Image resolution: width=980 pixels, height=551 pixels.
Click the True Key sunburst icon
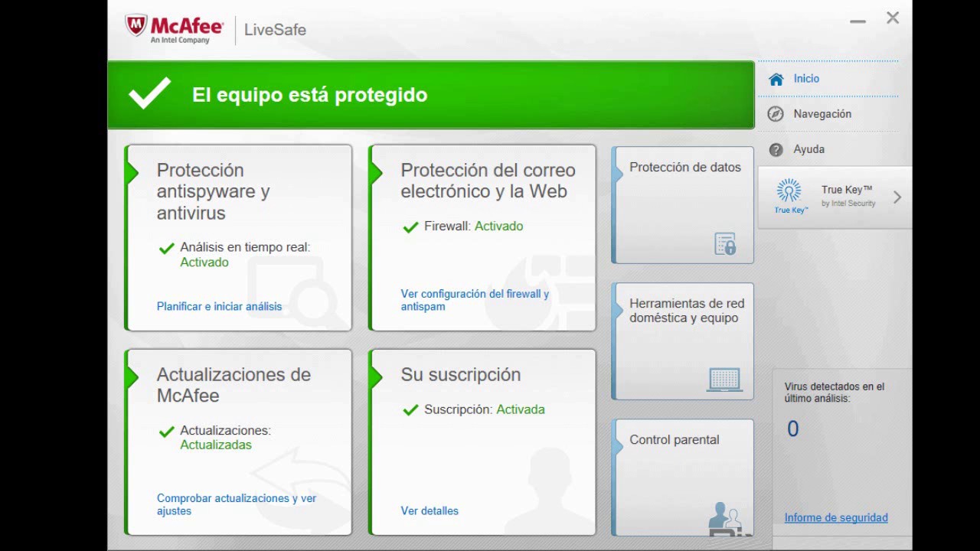pos(789,191)
